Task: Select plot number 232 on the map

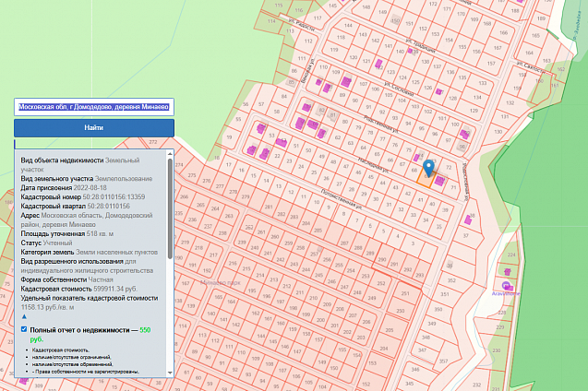Action: coord(476,385)
